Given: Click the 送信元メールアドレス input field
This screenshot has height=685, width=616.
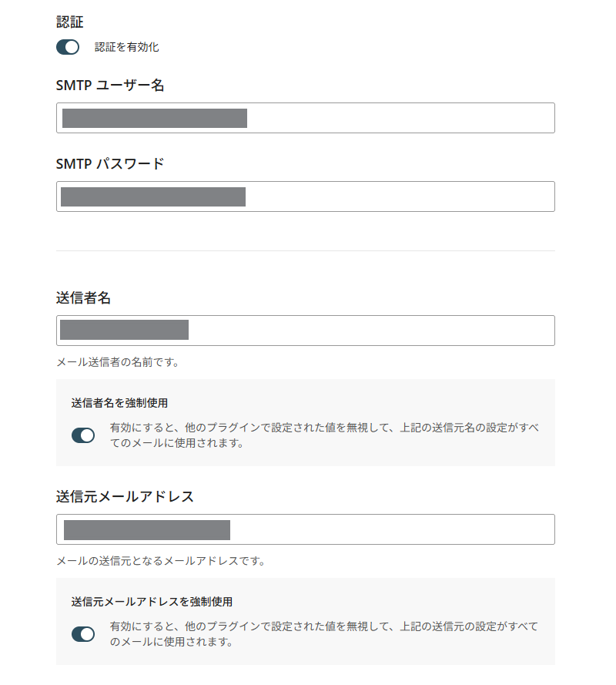Looking at the screenshot, I should click(x=306, y=529).
